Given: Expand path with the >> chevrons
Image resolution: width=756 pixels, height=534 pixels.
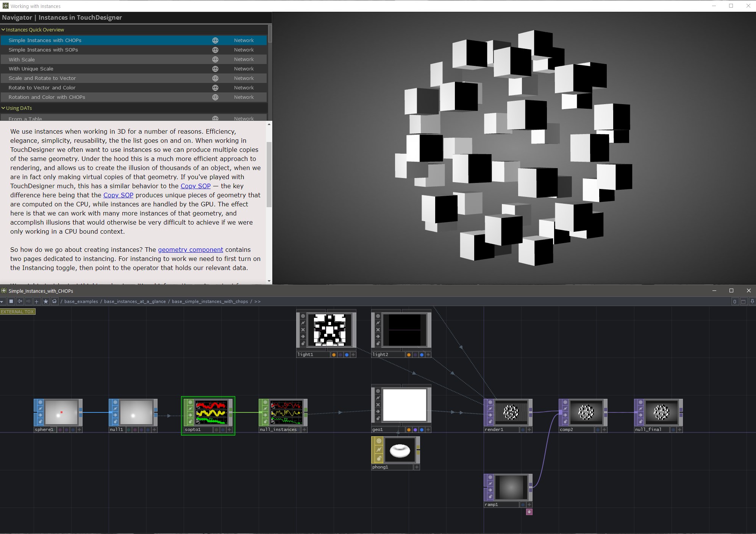Looking at the screenshot, I should point(258,301).
